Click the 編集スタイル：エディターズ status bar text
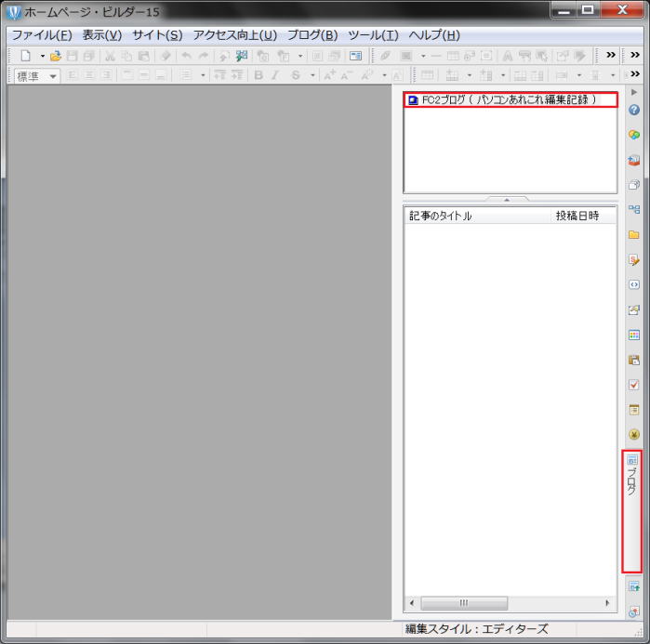This screenshot has width=650, height=644. (x=476, y=629)
